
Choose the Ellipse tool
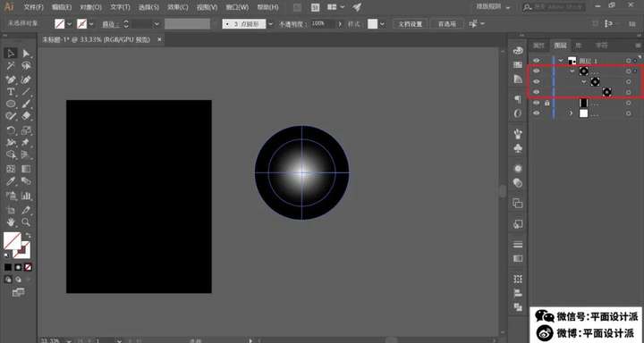[x=11, y=105]
